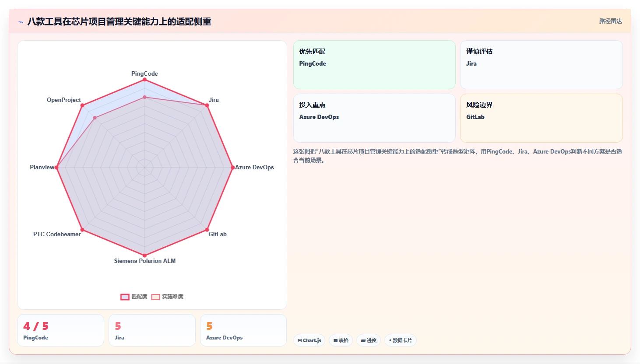640x364 pixels.
Task: Click the PTC Codebeamer axis label
Action: [57, 234]
